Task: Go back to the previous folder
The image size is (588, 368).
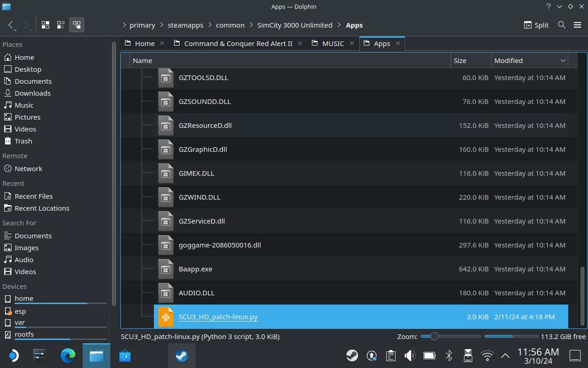Action: (11, 25)
